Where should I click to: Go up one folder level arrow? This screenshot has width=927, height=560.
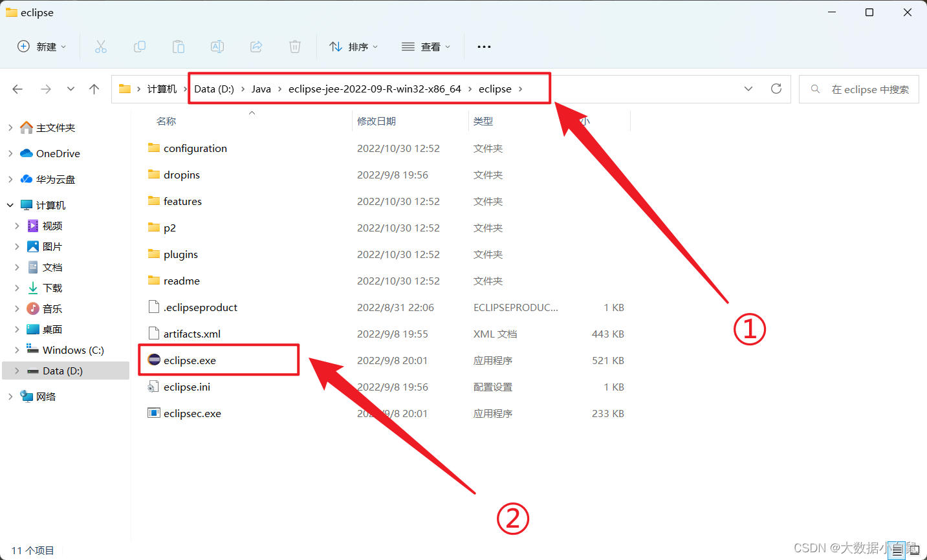(94, 89)
